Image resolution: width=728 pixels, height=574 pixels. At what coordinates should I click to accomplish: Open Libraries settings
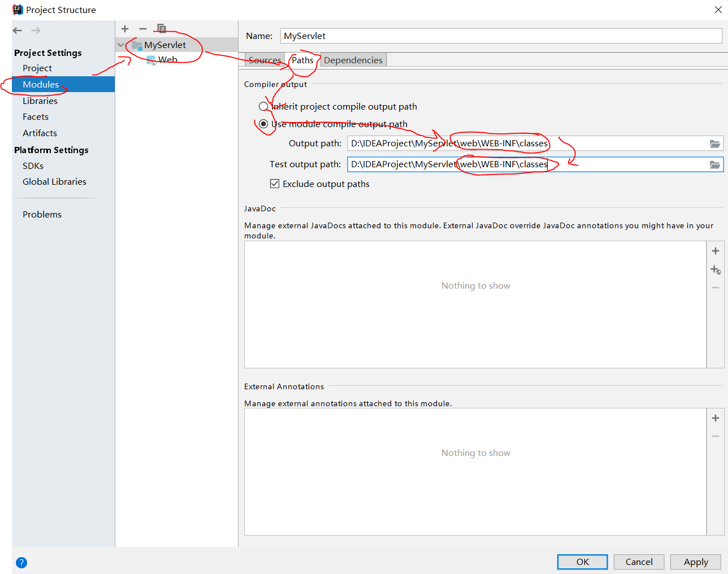pos(40,101)
